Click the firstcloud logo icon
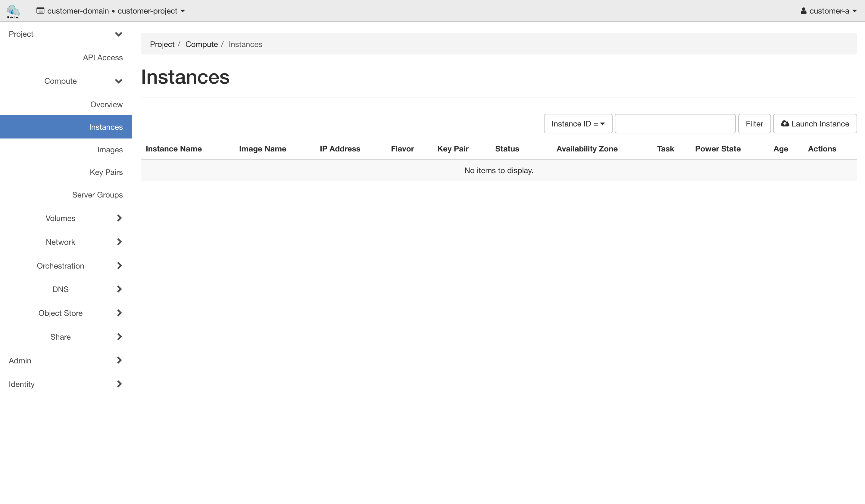 click(13, 11)
